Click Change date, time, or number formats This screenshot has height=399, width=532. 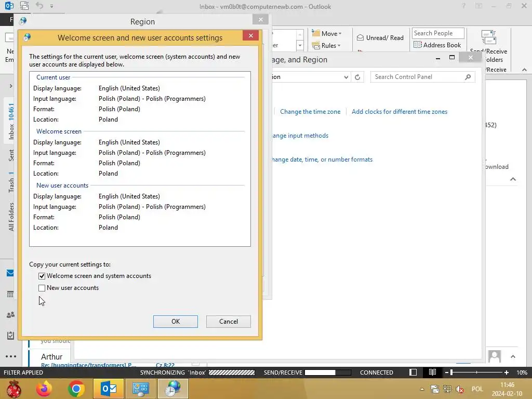point(322,159)
